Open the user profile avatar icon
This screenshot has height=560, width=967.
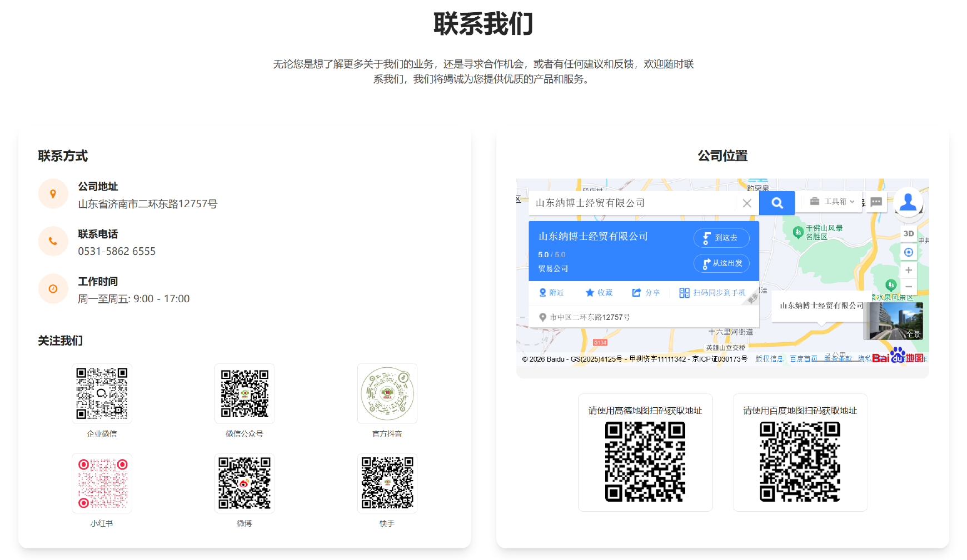(908, 202)
